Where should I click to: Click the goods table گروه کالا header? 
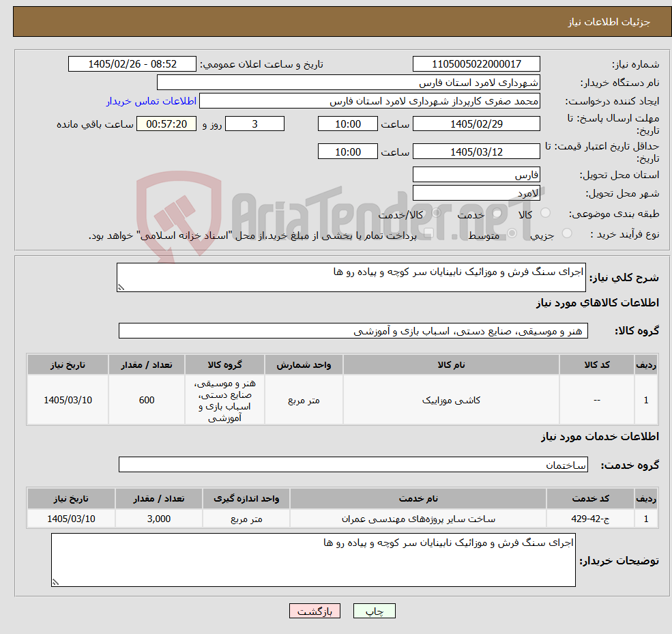tap(224, 365)
